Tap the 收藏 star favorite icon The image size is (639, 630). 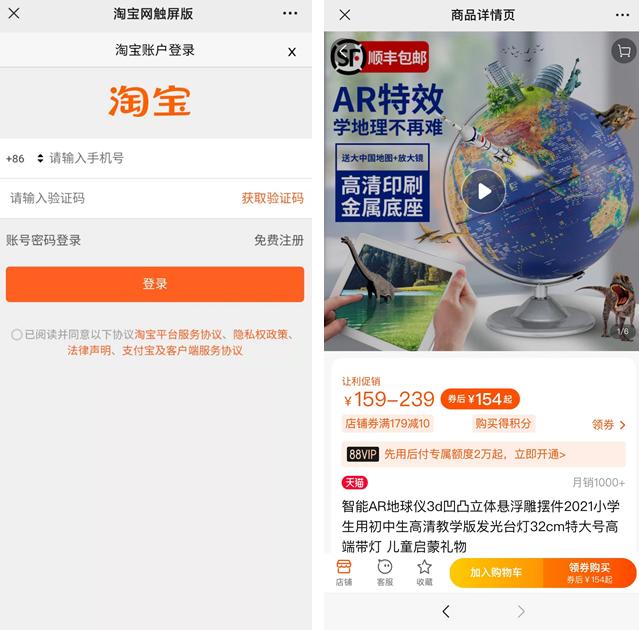pos(424,573)
